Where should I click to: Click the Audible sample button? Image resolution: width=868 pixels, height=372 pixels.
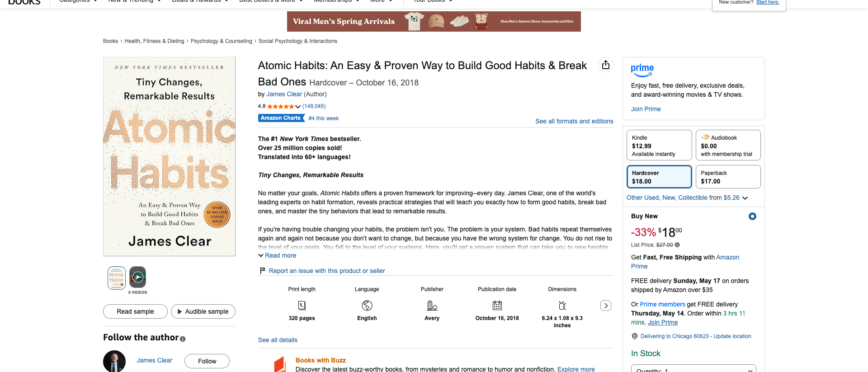(203, 311)
